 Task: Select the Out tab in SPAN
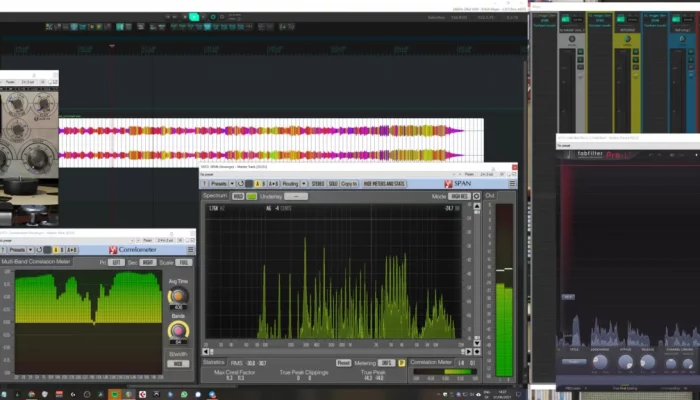[490, 196]
